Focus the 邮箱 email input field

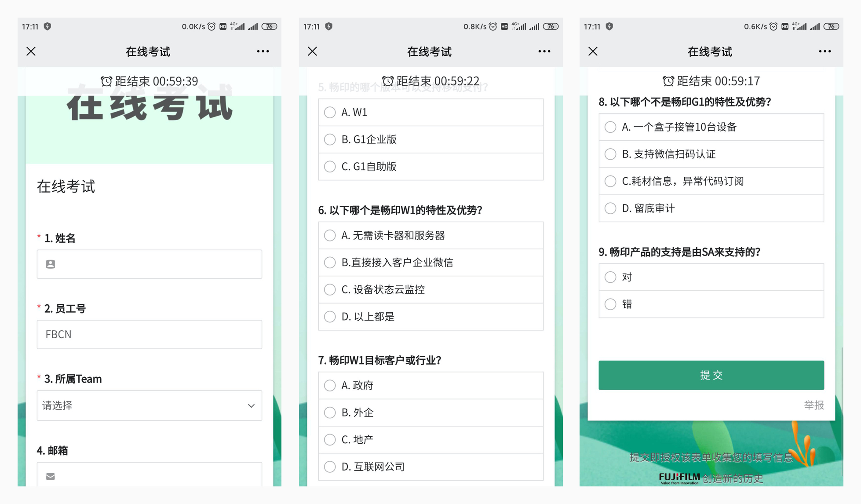(150, 474)
